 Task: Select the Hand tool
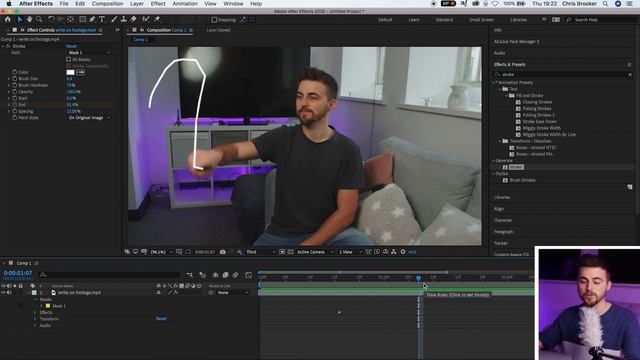29,19
